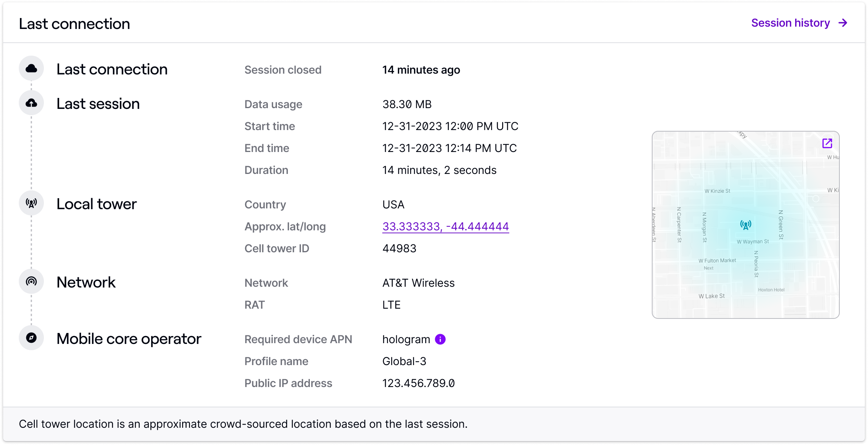Click the cell tower map thumbnail
The width and height of the screenshot is (868, 445).
tap(746, 225)
